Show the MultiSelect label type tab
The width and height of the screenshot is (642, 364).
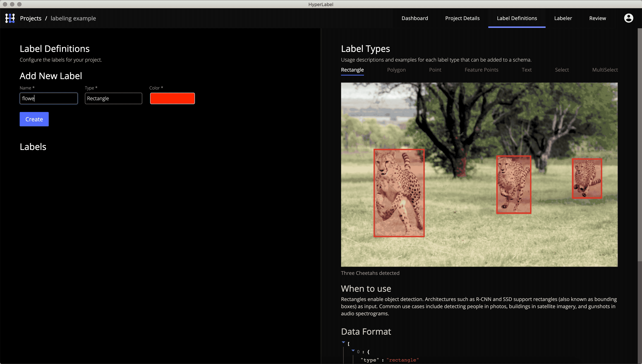tap(605, 70)
